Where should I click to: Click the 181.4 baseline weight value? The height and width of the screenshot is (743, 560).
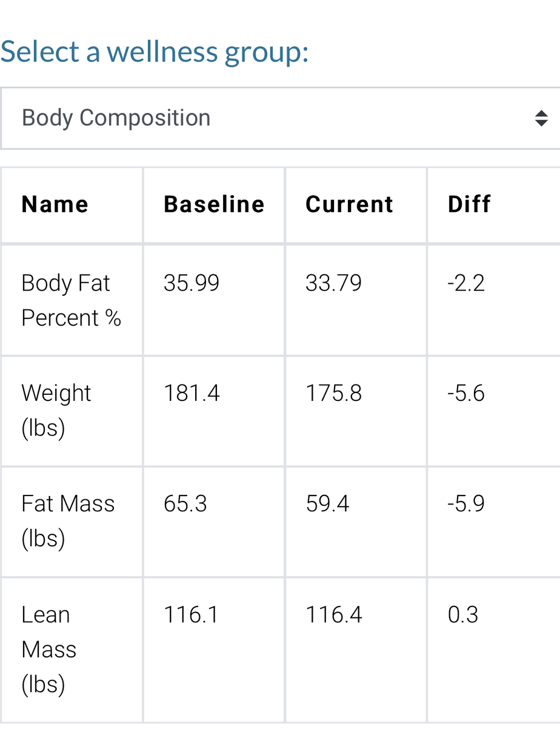tap(192, 394)
